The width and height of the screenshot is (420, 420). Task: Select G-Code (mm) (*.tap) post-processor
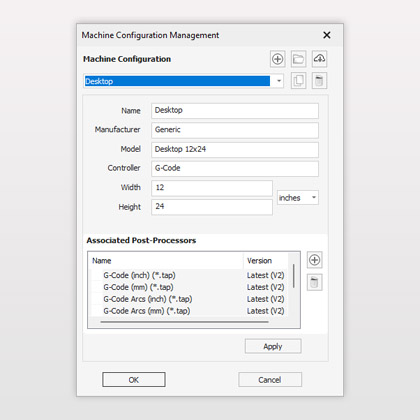click(189, 287)
